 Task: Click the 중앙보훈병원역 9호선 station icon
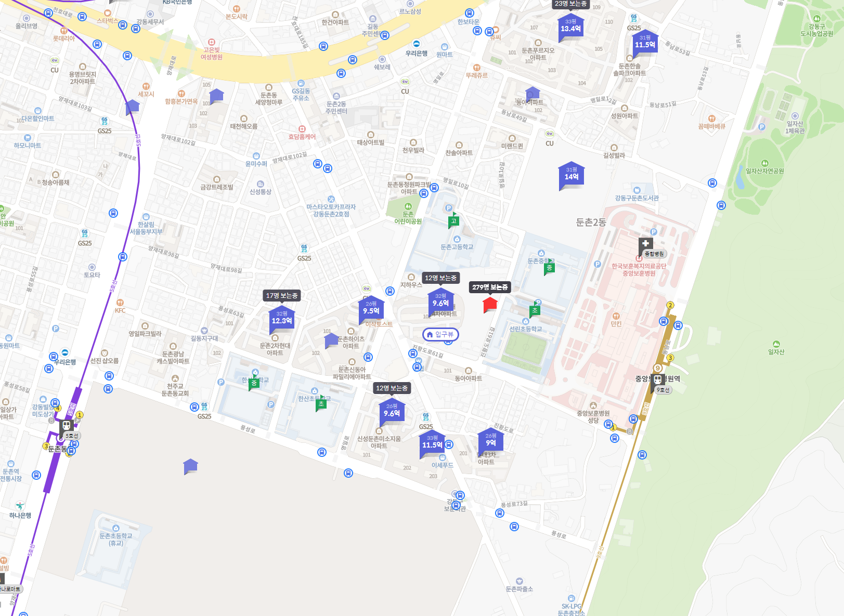[658, 379]
